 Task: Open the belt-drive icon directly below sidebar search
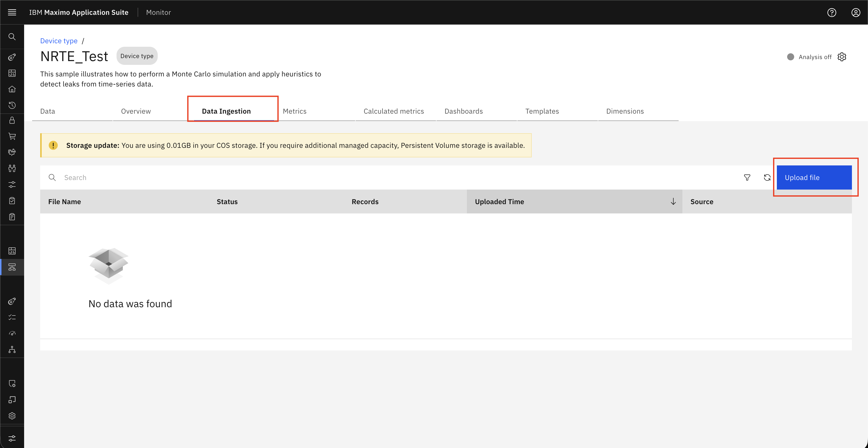(12, 57)
